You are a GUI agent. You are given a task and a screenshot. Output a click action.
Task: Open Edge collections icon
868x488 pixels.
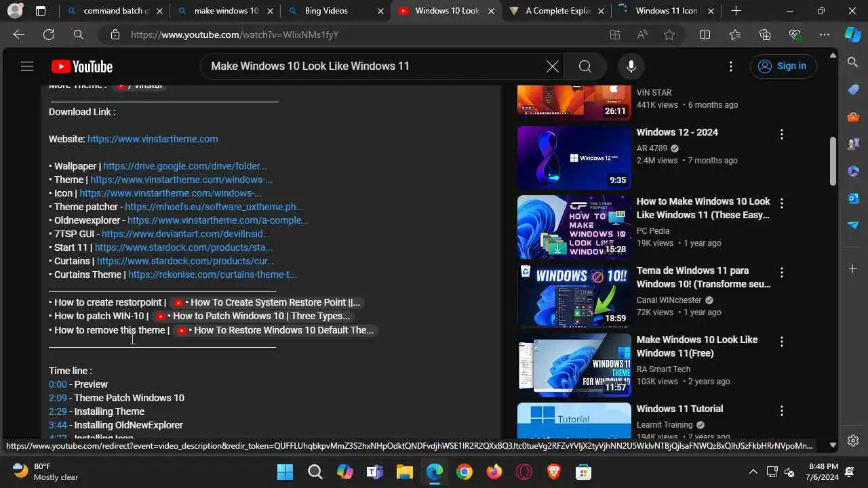[x=765, y=35]
